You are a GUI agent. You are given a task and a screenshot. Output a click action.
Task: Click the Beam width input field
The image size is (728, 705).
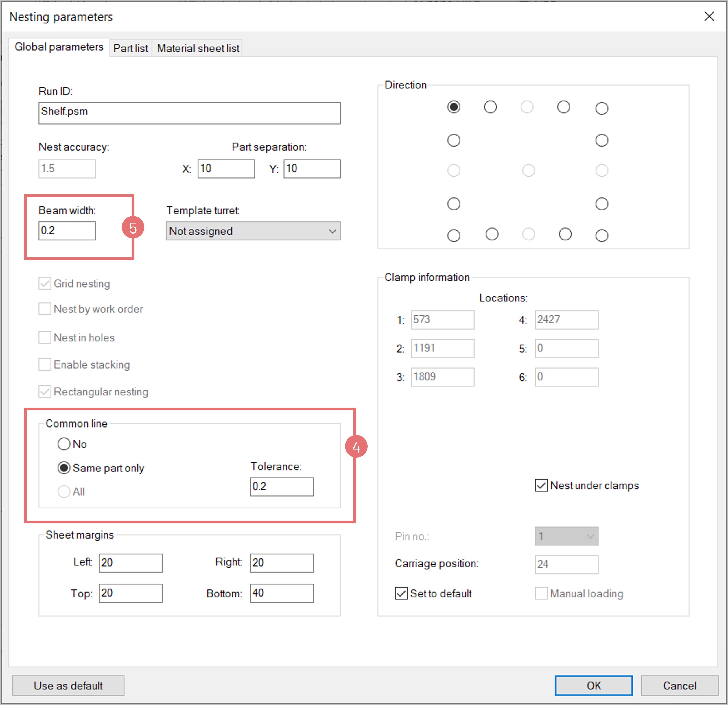click(x=67, y=231)
